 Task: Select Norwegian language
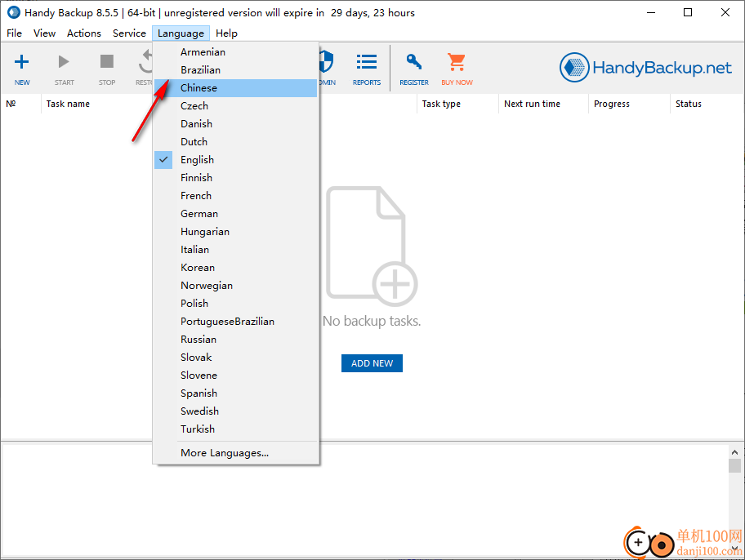tap(235, 286)
